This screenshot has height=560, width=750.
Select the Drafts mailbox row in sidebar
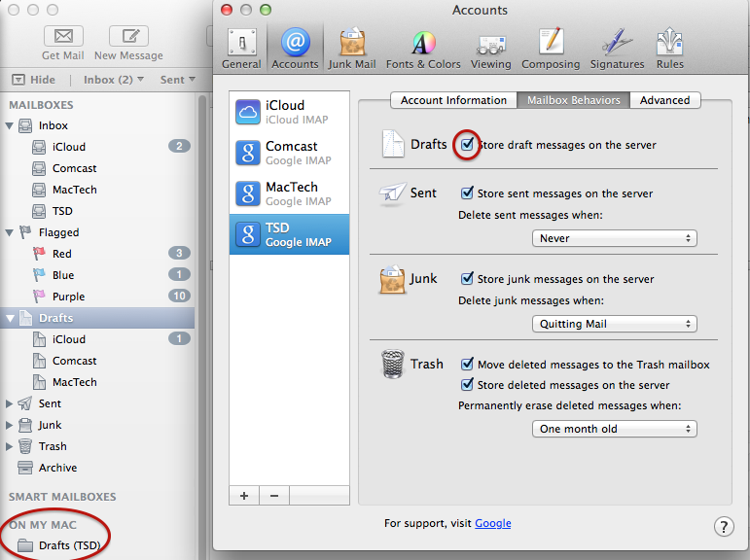97,318
